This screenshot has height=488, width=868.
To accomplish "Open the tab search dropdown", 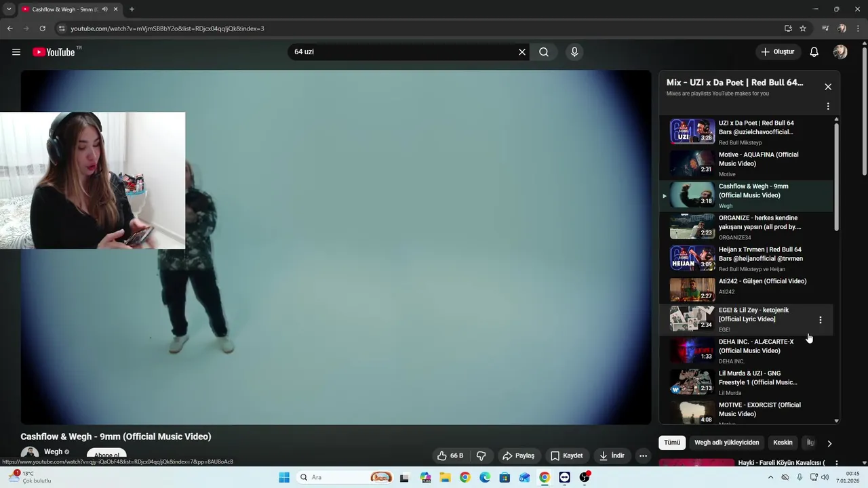I will pyautogui.click(x=8, y=9).
